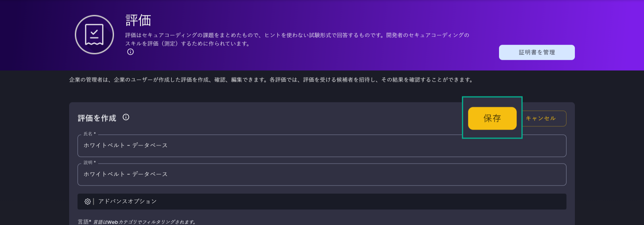Click the 説明 description input field

(322, 174)
